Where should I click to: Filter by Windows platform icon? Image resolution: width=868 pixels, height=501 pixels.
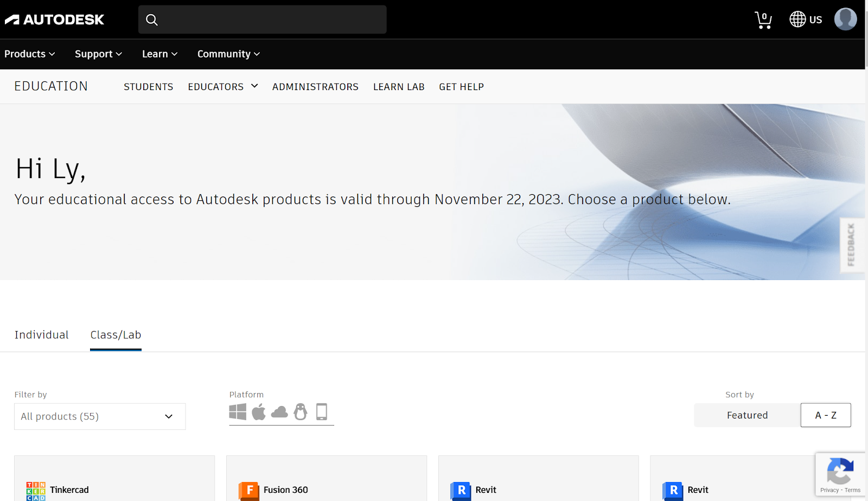tap(238, 412)
